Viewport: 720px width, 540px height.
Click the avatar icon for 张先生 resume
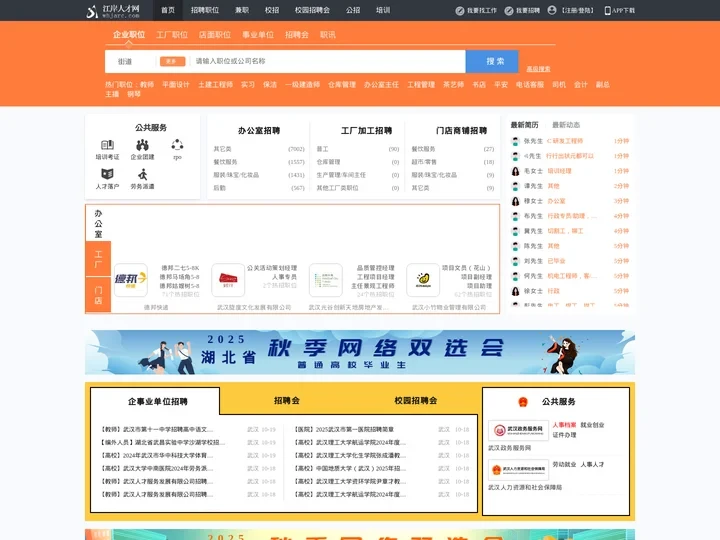(515, 141)
